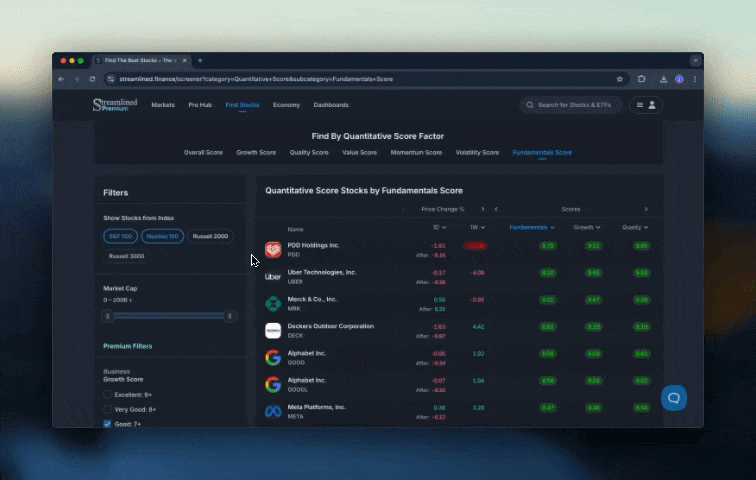Select the Fundamentals Score tab
Image resolution: width=756 pixels, height=480 pixels.
[x=542, y=152]
